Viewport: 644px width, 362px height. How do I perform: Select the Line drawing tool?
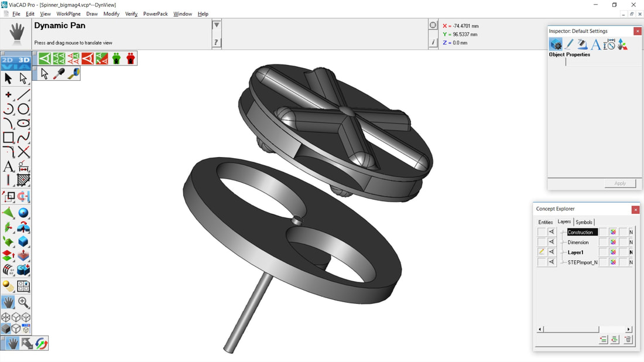[23, 95]
